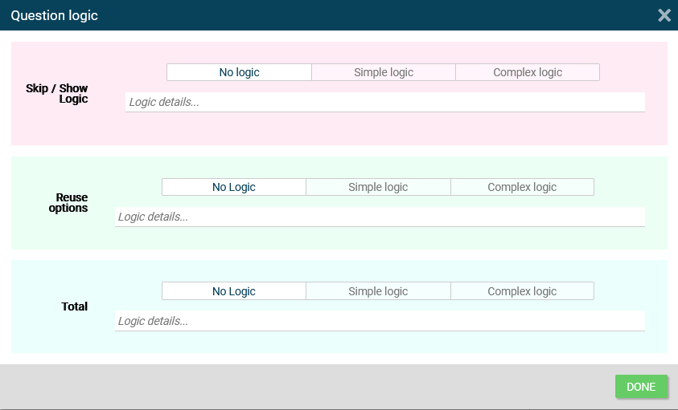Click the Question logic dialog title

tap(54, 16)
